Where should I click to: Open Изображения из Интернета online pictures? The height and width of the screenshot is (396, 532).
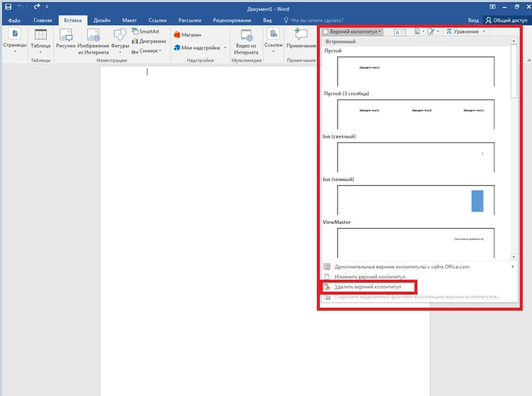pos(93,41)
